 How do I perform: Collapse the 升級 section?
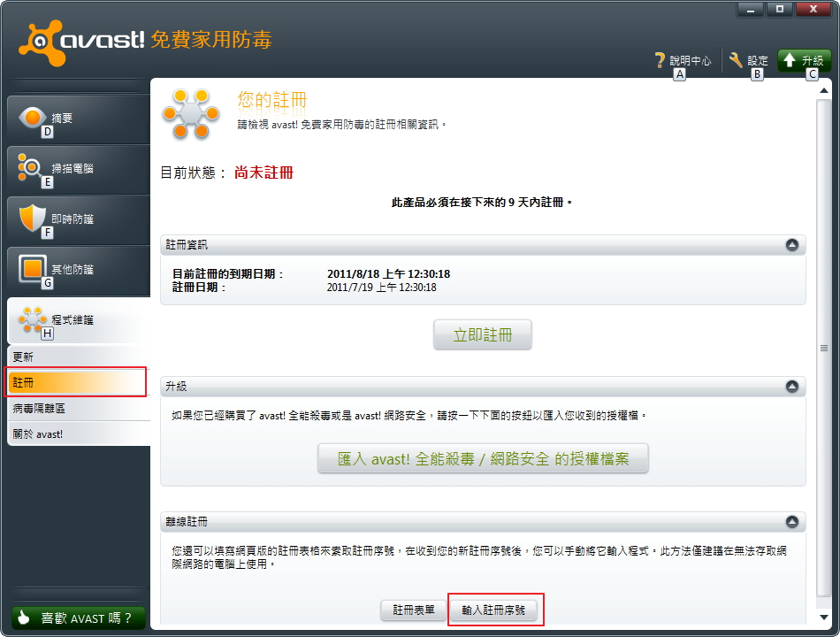[791, 386]
